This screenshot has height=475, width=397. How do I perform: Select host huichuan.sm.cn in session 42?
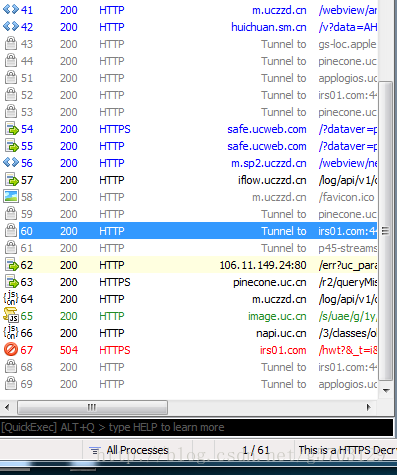click(x=269, y=27)
